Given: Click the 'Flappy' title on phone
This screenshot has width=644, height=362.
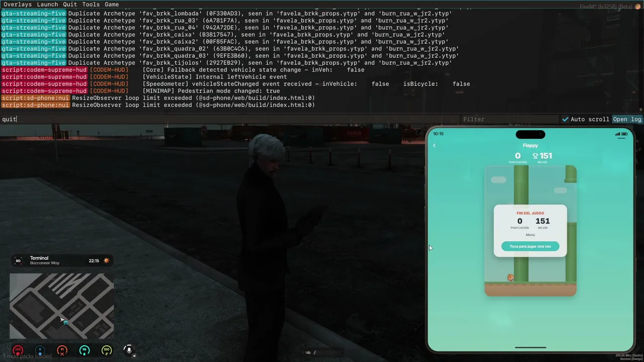Looking at the screenshot, I should tap(530, 145).
